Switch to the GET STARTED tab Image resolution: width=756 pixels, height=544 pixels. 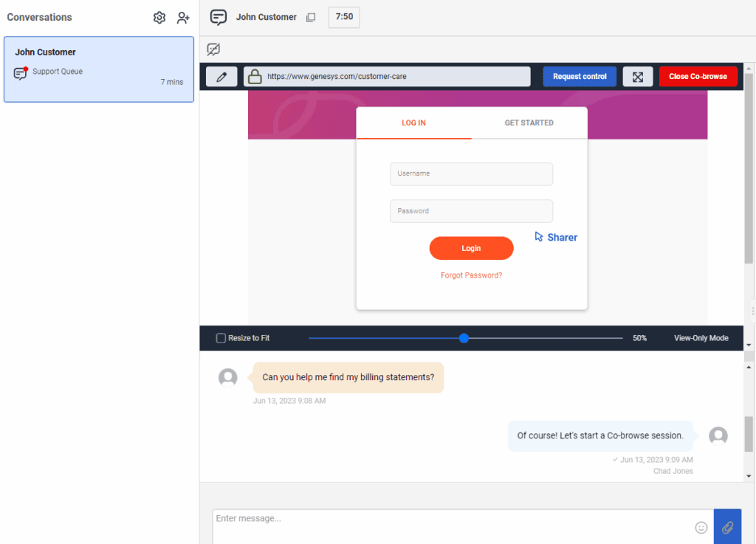point(529,123)
